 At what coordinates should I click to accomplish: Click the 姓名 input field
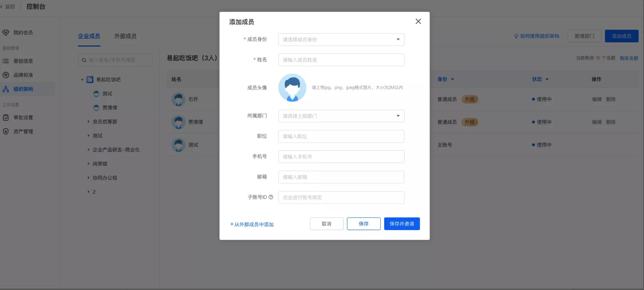click(x=341, y=60)
